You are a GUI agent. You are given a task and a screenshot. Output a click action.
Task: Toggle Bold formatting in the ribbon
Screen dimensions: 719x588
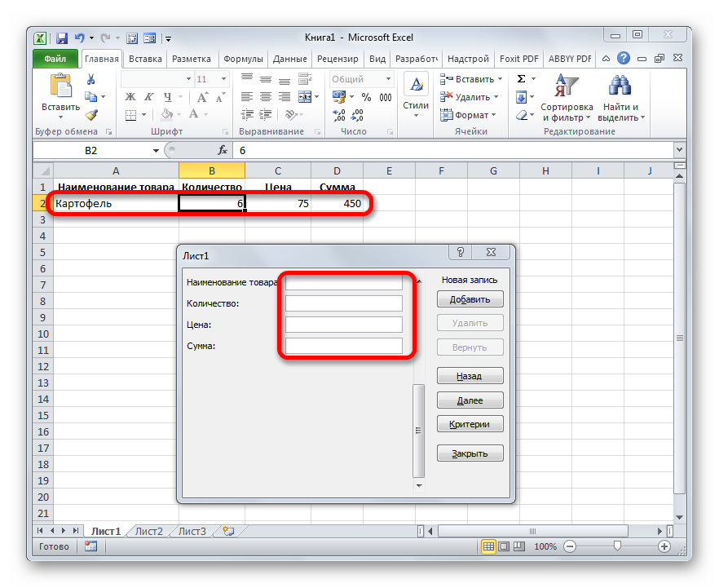pos(129,97)
